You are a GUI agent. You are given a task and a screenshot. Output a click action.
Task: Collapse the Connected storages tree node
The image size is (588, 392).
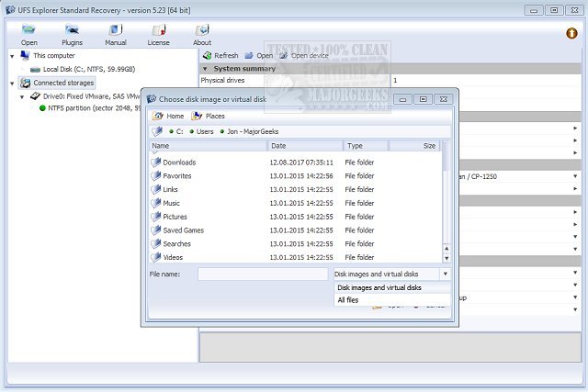[x=12, y=84]
